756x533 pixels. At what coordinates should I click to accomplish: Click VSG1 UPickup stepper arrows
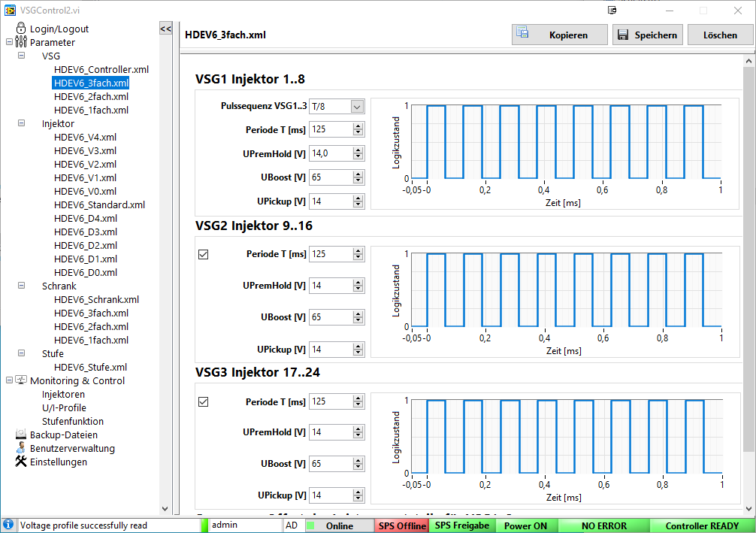click(358, 201)
